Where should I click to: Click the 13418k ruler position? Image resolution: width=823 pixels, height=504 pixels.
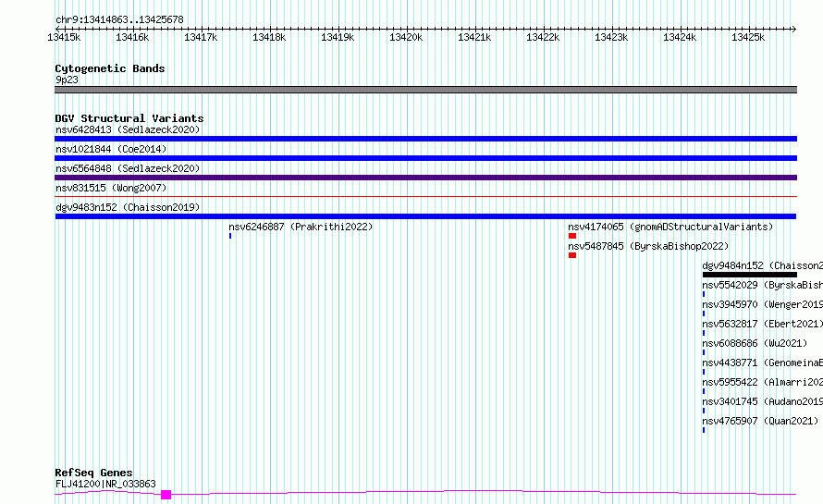(x=269, y=37)
